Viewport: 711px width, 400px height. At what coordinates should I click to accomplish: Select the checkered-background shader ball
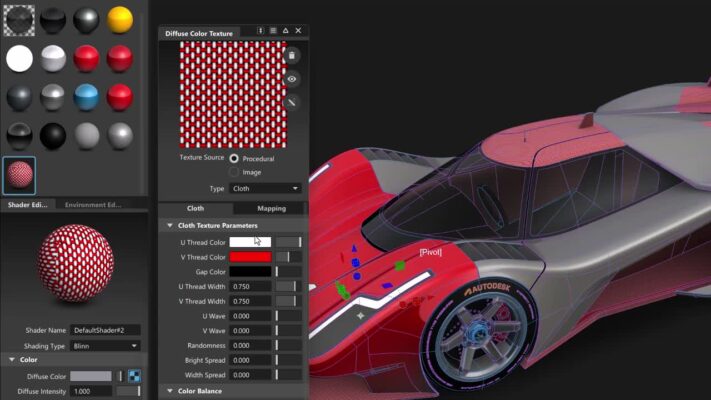pyautogui.click(x=19, y=20)
